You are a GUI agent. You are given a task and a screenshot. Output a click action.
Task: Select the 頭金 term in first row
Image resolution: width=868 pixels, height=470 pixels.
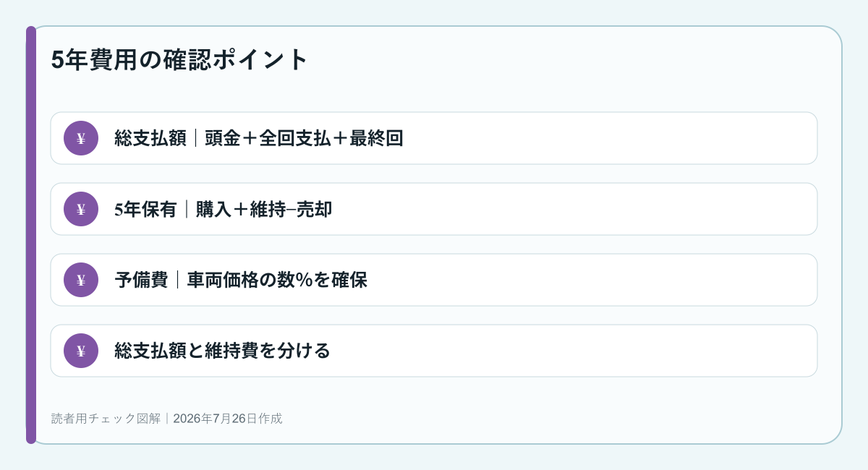(223, 138)
